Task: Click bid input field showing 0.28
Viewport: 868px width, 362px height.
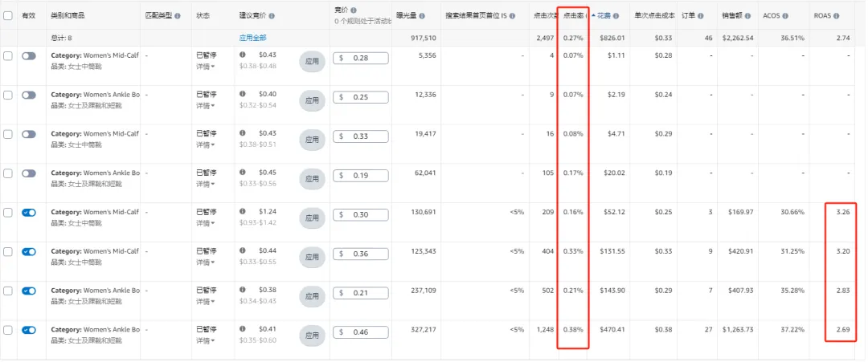Action: (x=361, y=58)
